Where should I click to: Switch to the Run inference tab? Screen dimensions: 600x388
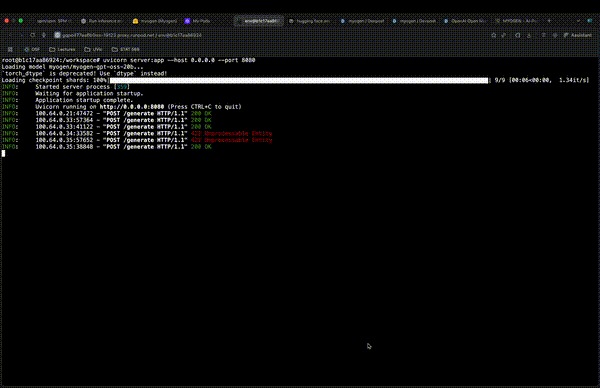tap(101, 21)
